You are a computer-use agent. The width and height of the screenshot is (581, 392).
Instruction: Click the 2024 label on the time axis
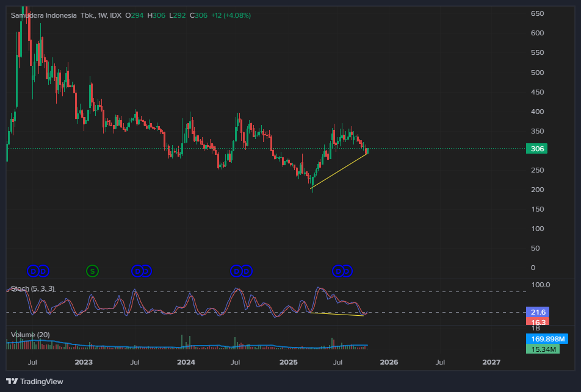click(186, 362)
